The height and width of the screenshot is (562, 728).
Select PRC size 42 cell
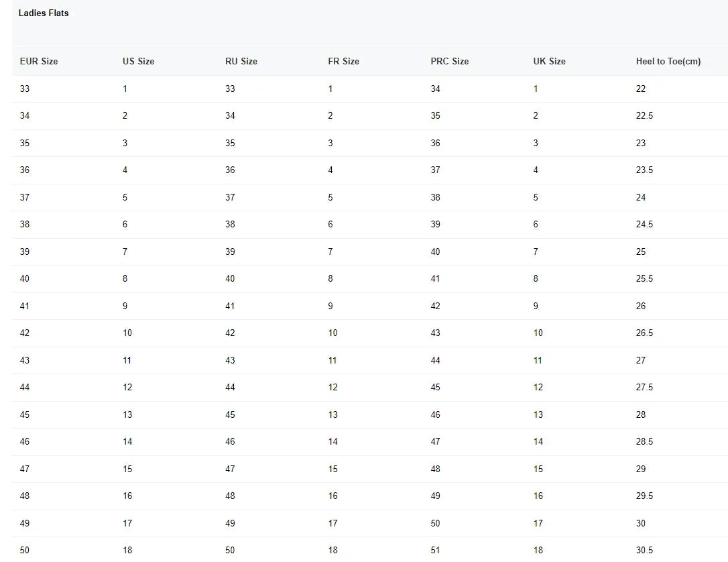click(x=436, y=306)
